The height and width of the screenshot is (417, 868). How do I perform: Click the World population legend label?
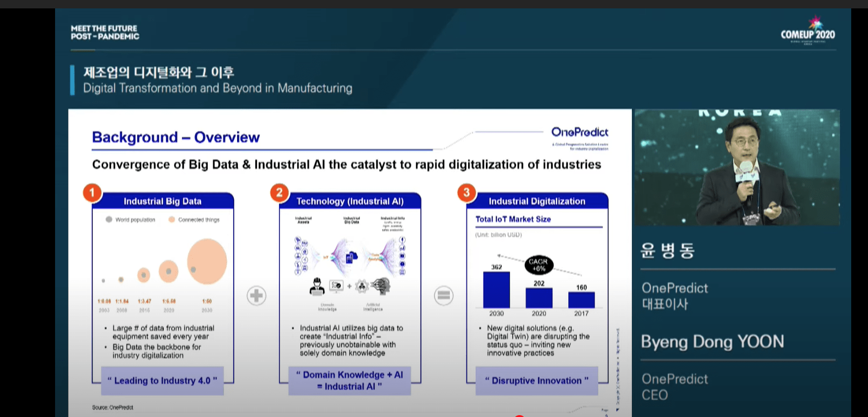click(135, 220)
